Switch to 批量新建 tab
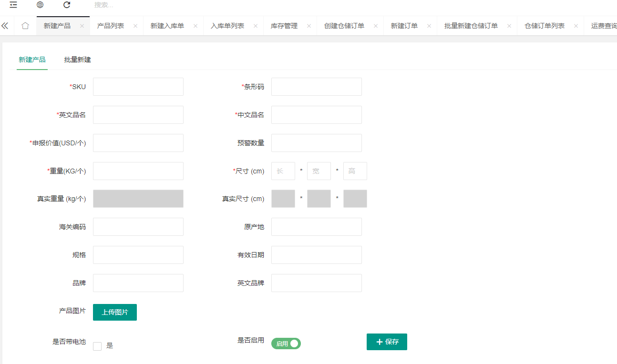The width and height of the screenshot is (617, 364). click(x=77, y=60)
